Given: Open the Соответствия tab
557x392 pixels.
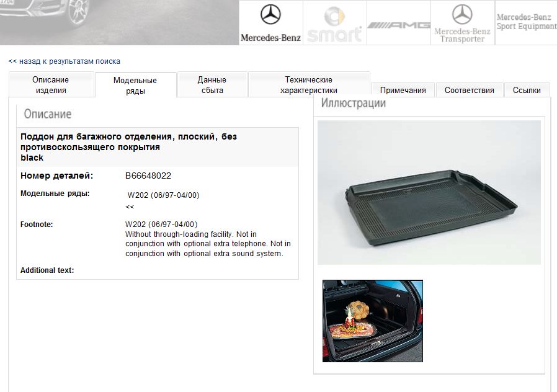Looking at the screenshot, I should [x=470, y=90].
